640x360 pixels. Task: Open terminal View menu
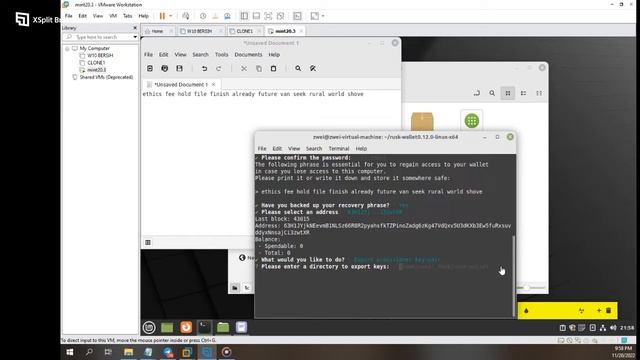[294, 149]
